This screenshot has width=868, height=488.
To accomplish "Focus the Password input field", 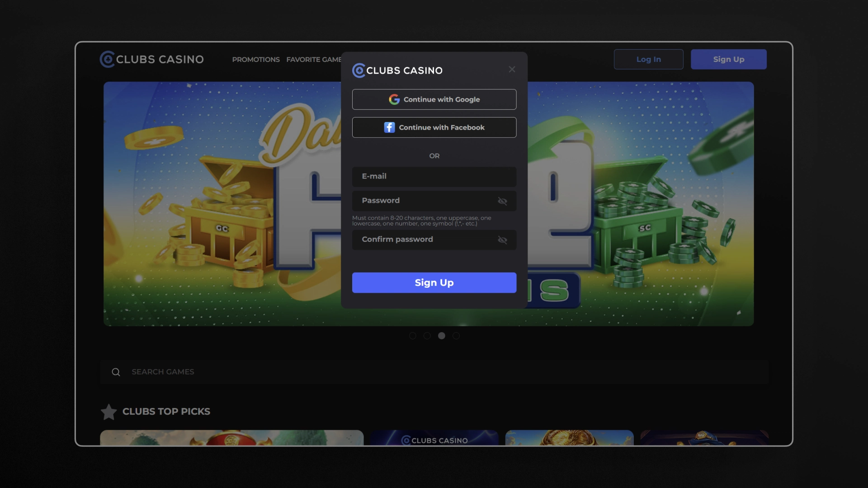I will click(434, 201).
